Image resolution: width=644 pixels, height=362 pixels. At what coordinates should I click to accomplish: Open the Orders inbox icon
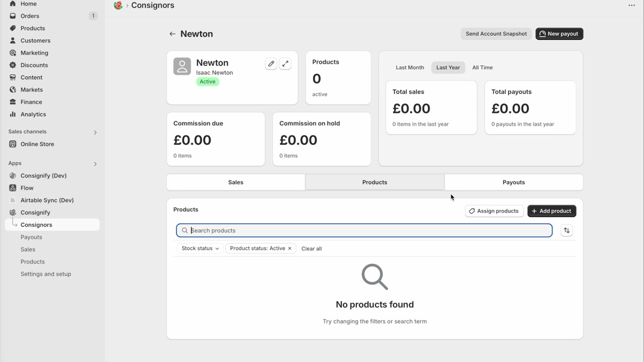[13, 16]
